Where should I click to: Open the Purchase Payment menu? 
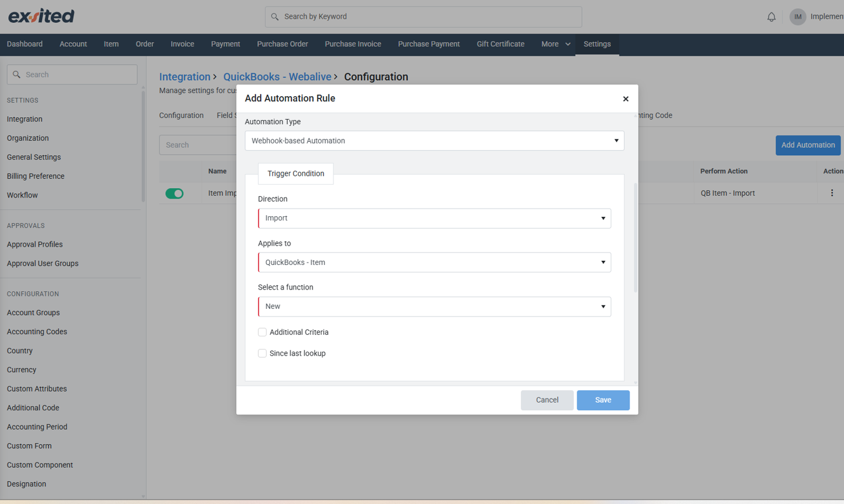point(429,45)
